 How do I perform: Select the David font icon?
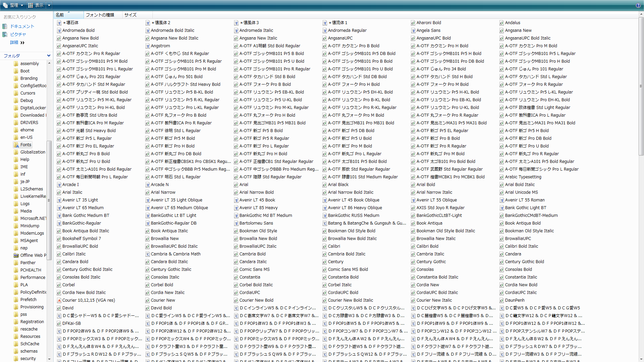pyautogui.click(x=59, y=308)
